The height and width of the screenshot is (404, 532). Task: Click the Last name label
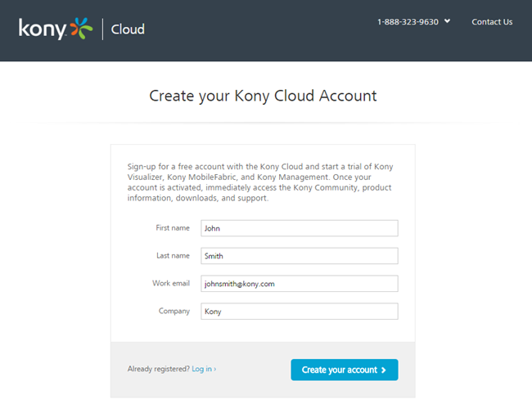coord(173,256)
